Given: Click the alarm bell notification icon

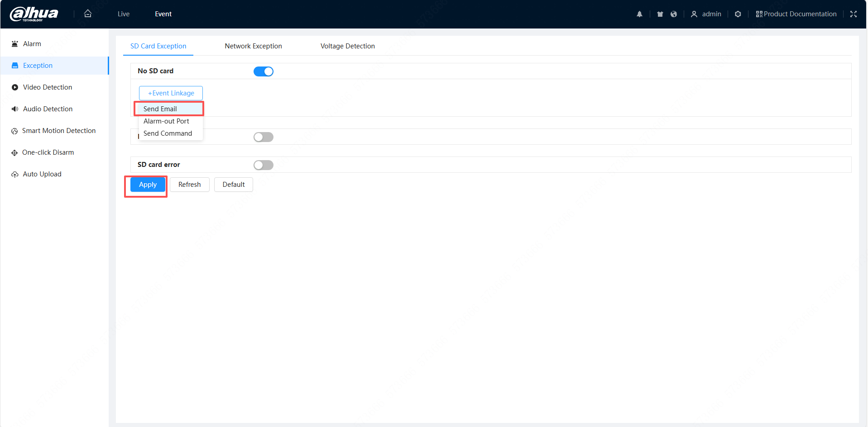Looking at the screenshot, I should 639,14.
